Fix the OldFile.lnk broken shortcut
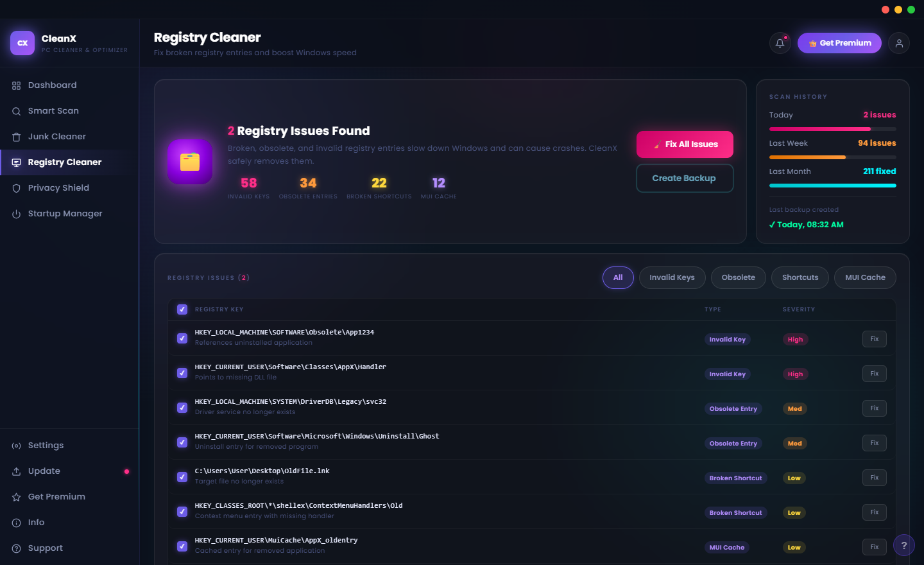 875,478
